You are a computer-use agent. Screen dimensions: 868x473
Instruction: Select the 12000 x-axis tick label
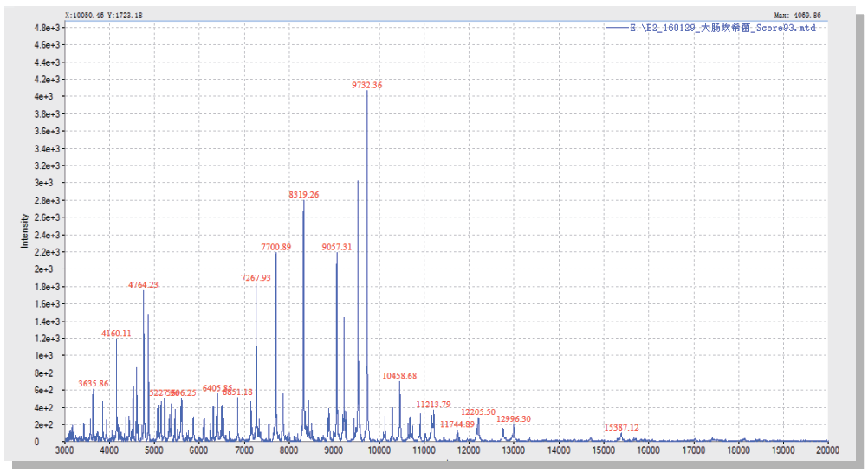[469, 450]
